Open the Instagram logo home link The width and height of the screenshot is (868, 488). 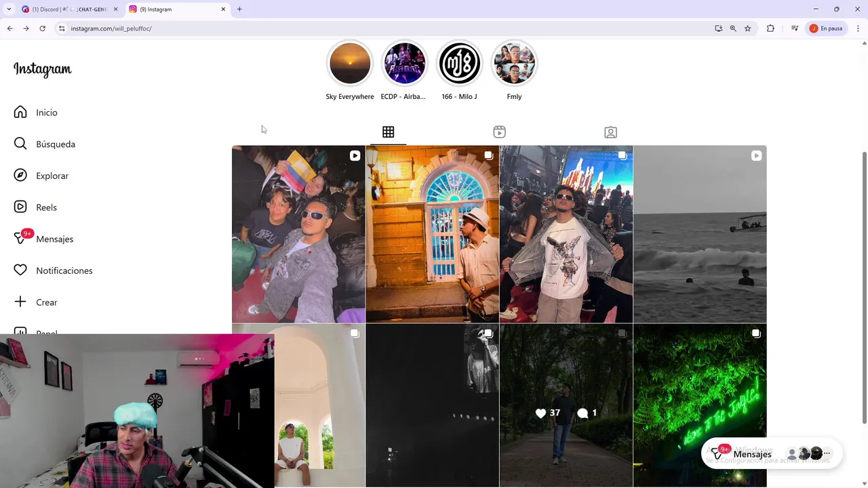tap(43, 69)
